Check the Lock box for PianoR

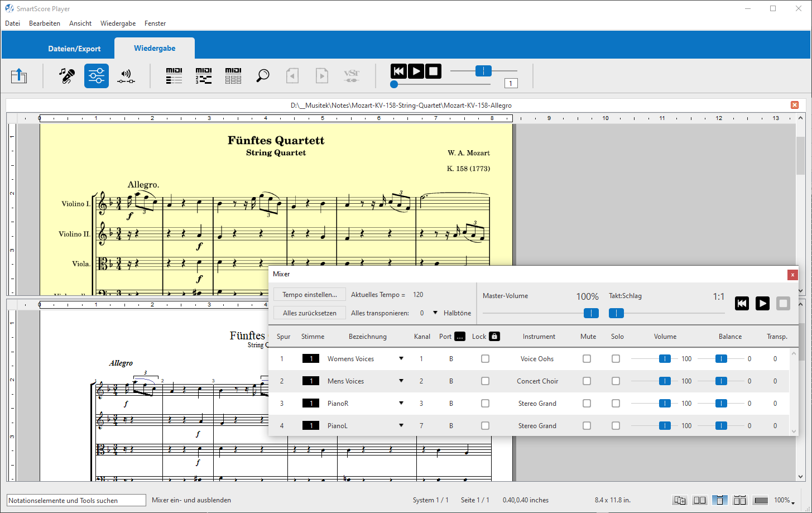[485, 404]
